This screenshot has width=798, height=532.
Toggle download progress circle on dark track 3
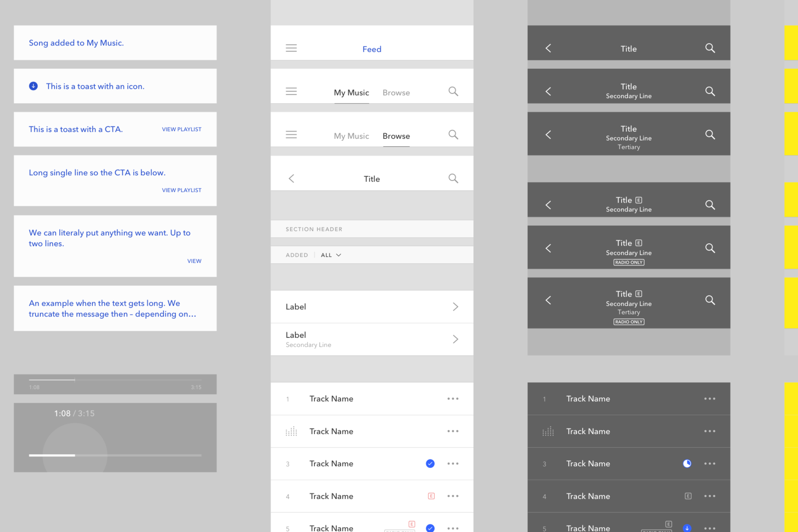click(x=687, y=463)
